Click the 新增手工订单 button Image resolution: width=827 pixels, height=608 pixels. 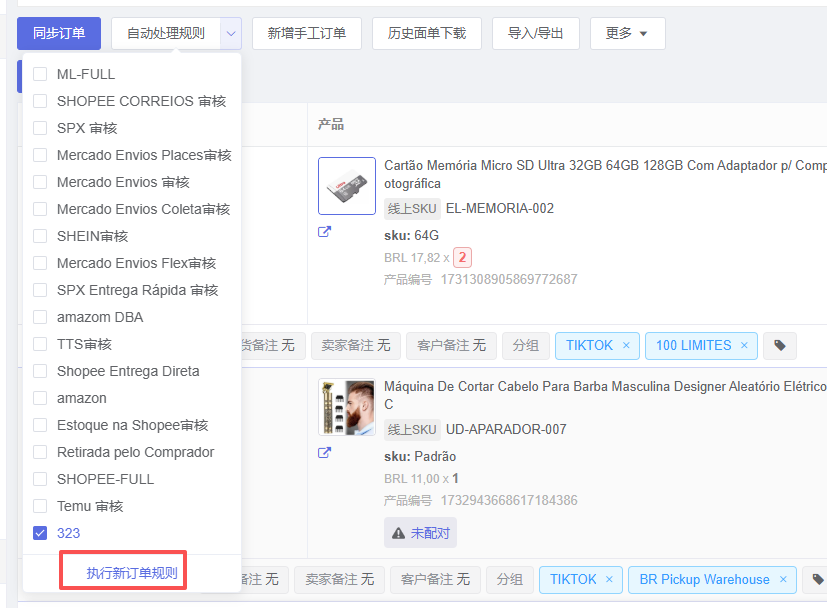[x=306, y=33]
